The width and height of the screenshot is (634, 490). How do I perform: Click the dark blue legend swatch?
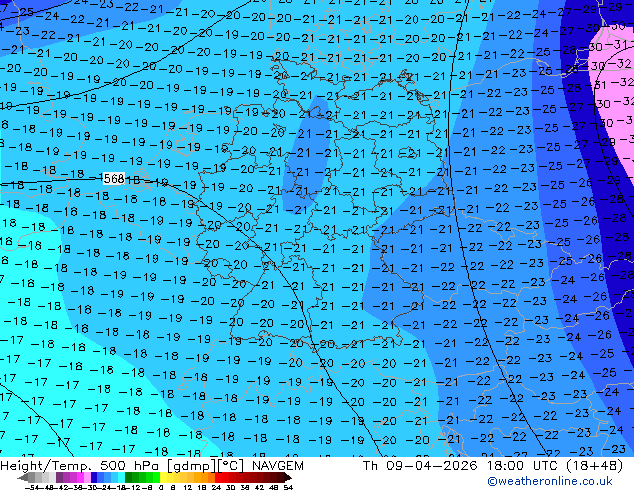click(x=94, y=477)
